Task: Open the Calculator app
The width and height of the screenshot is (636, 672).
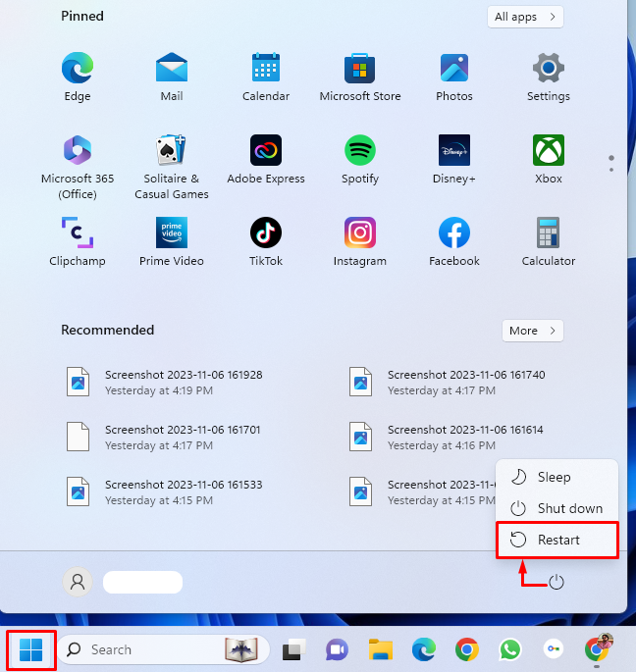Action: pyautogui.click(x=548, y=233)
